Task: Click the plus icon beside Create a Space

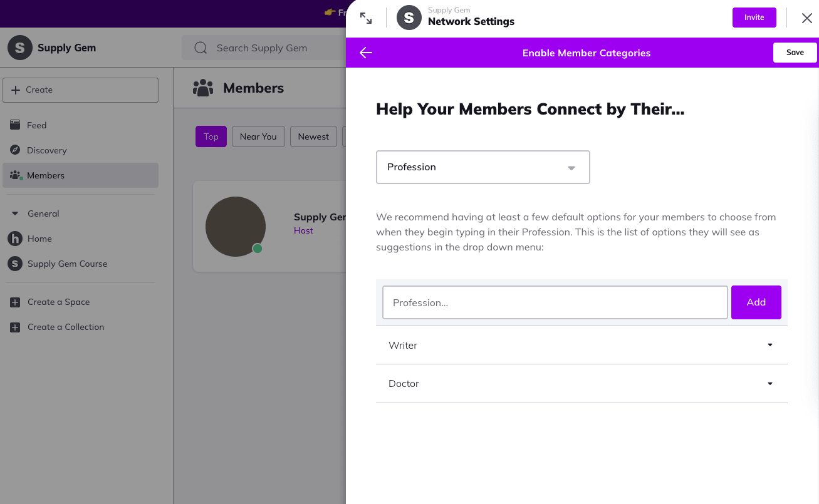Action: [x=15, y=302]
